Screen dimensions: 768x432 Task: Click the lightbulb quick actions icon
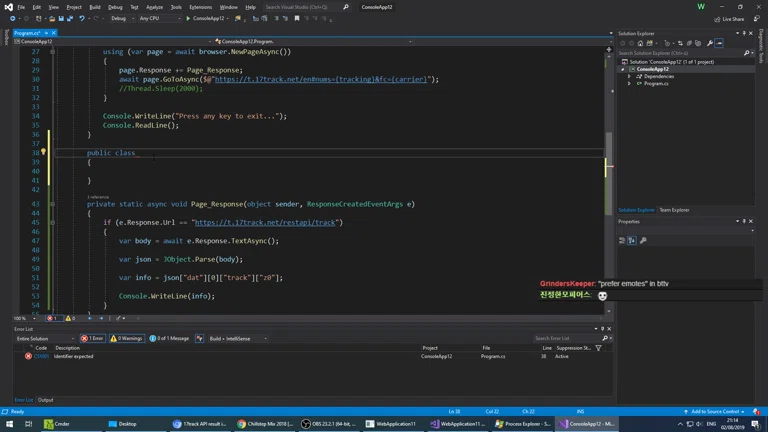(x=43, y=153)
